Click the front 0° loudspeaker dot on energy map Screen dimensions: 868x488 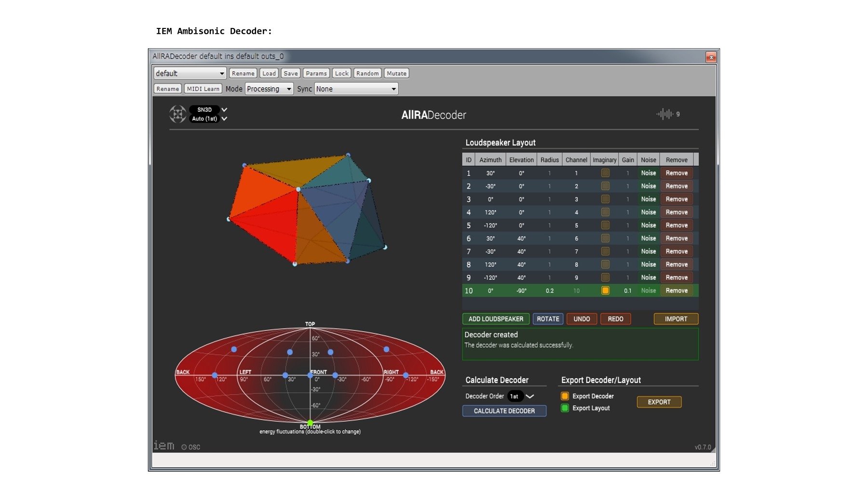310,375
